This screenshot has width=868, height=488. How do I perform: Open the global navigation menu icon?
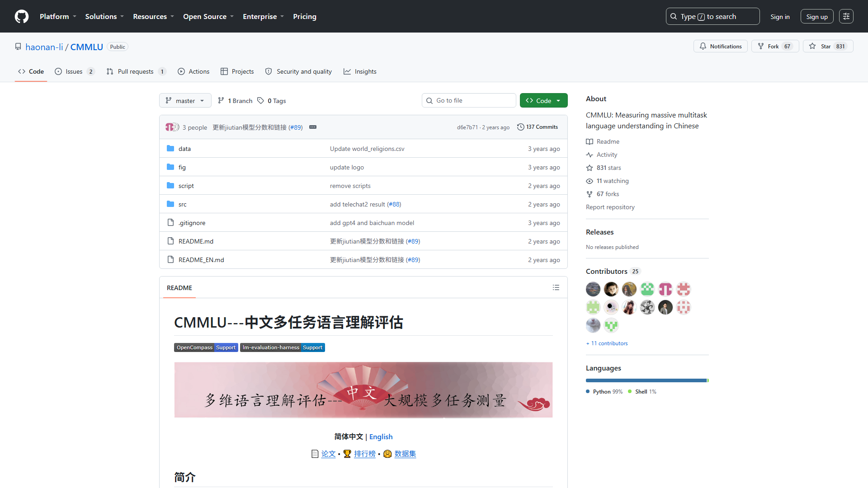(x=846, y=16)
